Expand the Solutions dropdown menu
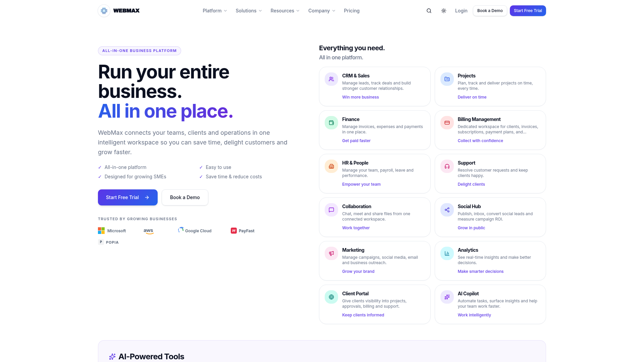The width and height of the screenshot is (644, 362). [x=249, y=11]
